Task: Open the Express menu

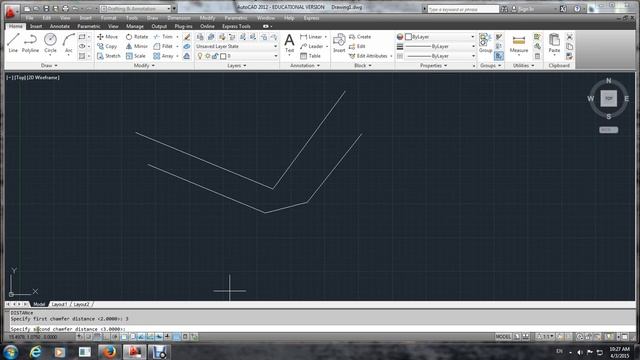Action: tap(311, 18)
